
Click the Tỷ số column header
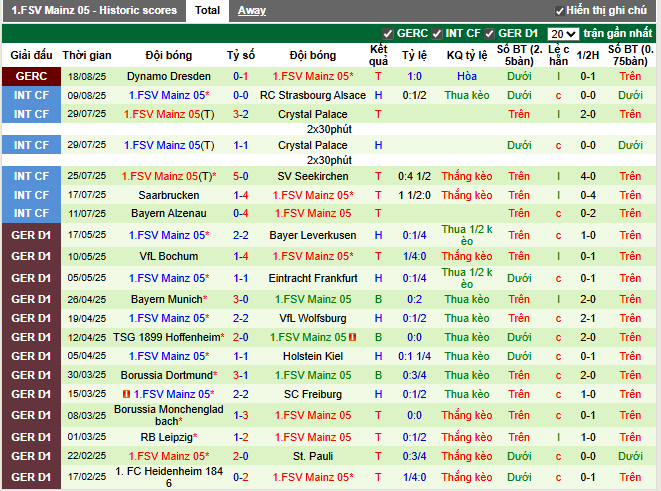(241, 55)
